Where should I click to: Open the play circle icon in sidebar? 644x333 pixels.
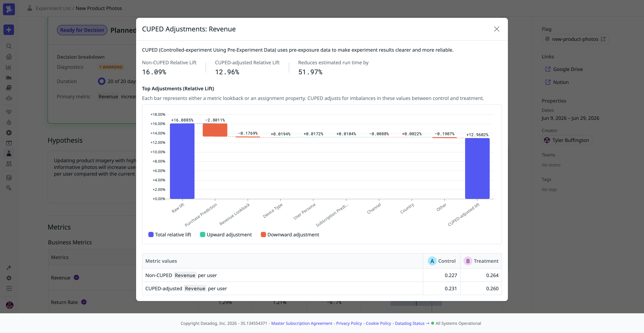click(x=9, y=133)
